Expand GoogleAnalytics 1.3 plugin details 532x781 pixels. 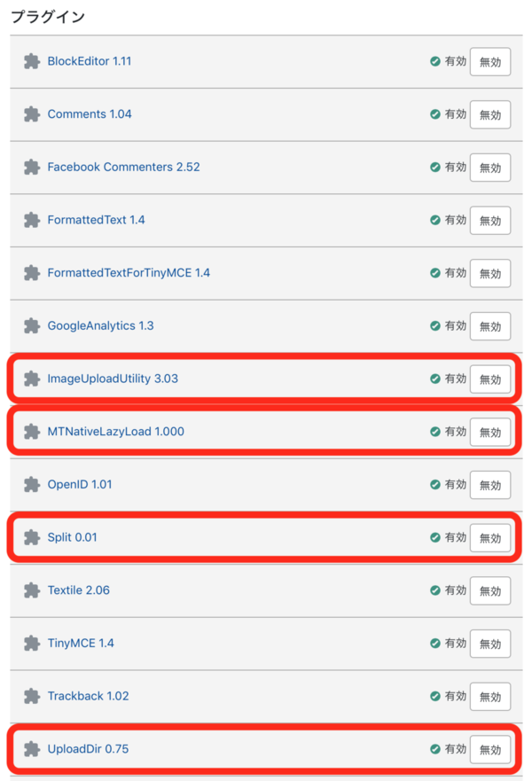100,325
